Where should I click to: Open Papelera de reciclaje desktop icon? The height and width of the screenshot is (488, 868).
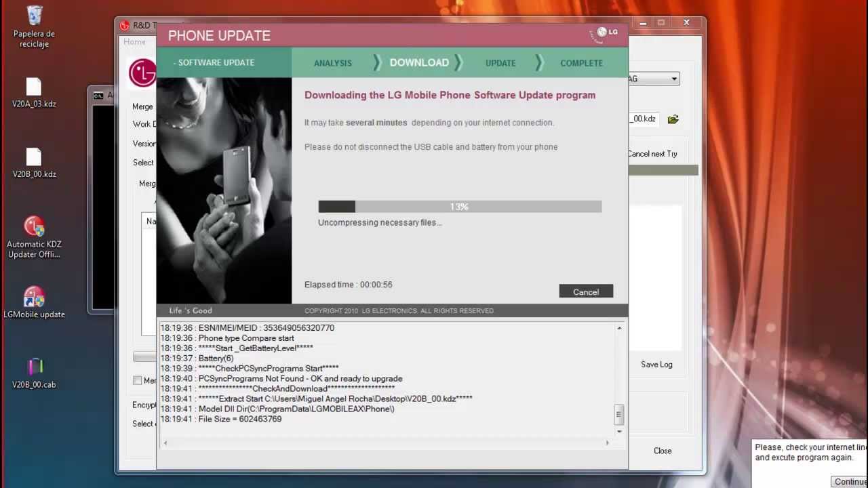[34, 26]
